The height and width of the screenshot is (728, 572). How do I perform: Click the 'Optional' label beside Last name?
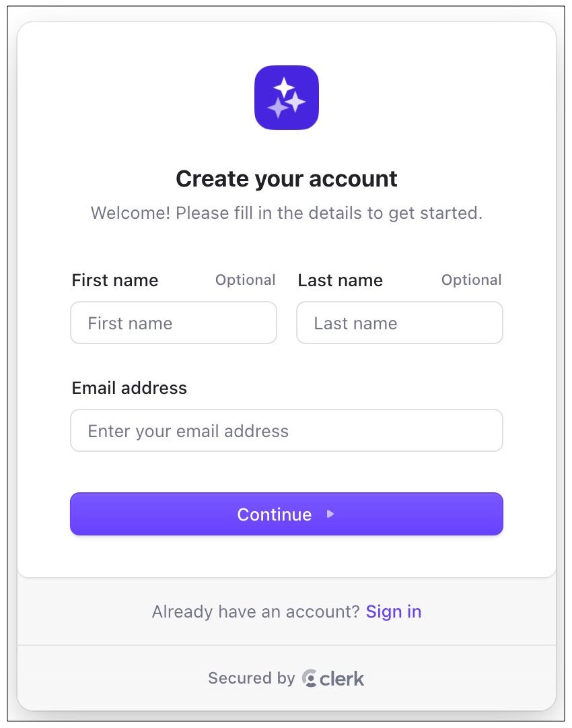click(471, 280)
